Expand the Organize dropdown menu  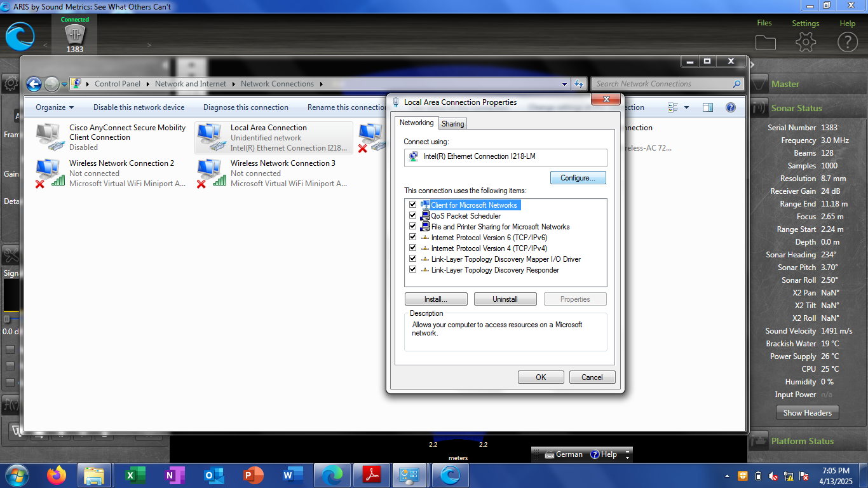(x=55, y=107)
